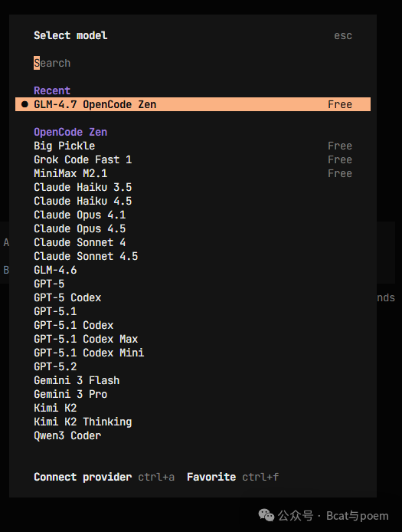Click the Free tag on Grok Code Fast 1
The height and width of the screenshot is (532, 402).
340,159
